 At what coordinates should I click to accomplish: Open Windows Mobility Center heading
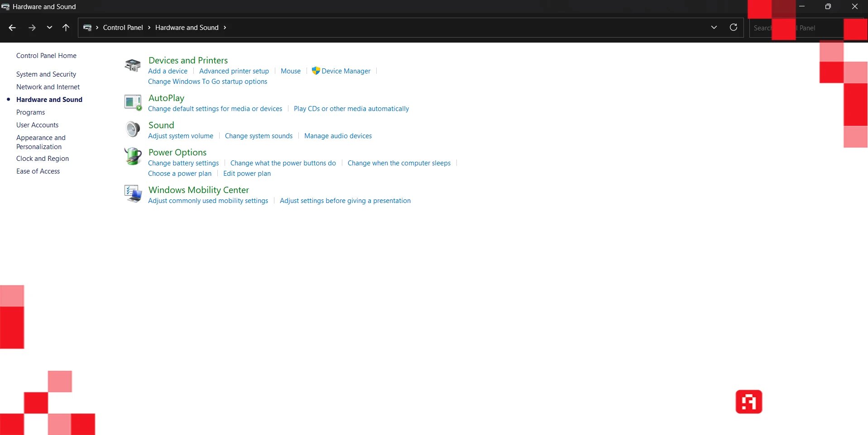click(199, 190)
